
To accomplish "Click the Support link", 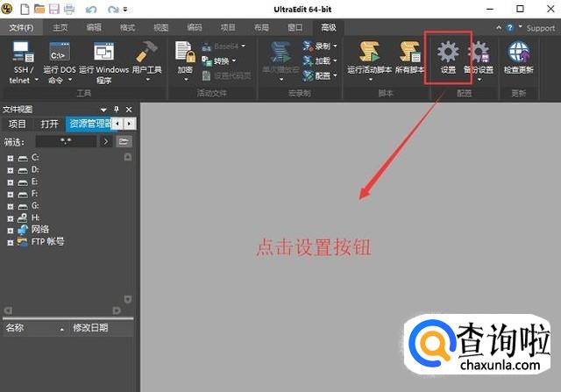I will point(540,28).
